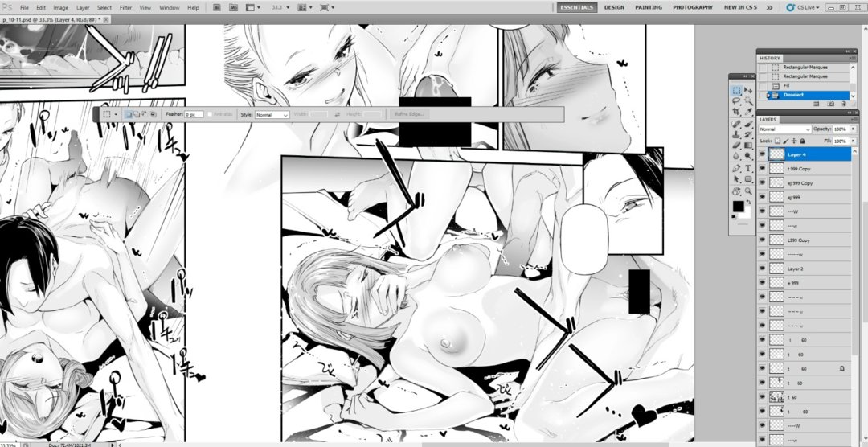Select the Zoom tool in the toolbox
Image resolution: width=868 pixels, height=447 pixels.
tap(748, 191)
